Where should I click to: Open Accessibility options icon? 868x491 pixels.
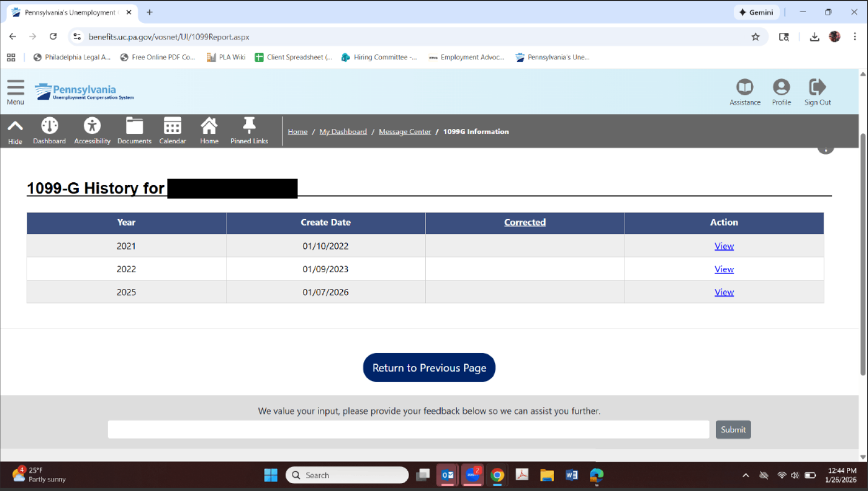click(92, 126)
